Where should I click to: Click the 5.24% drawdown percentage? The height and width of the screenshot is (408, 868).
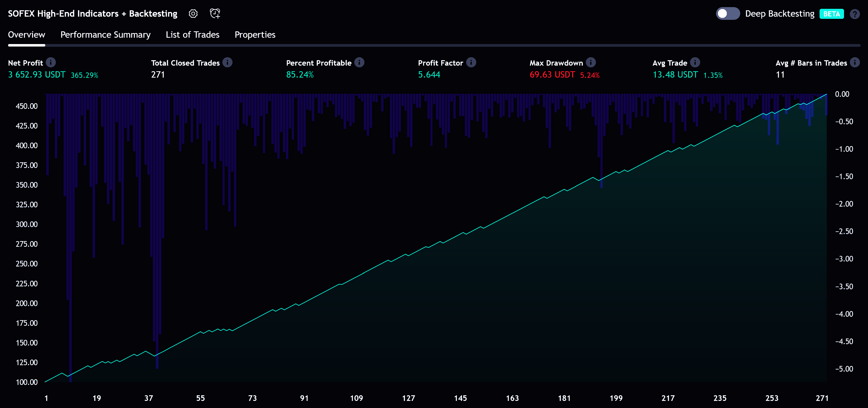pyautogui.click(x=590, y=75)
